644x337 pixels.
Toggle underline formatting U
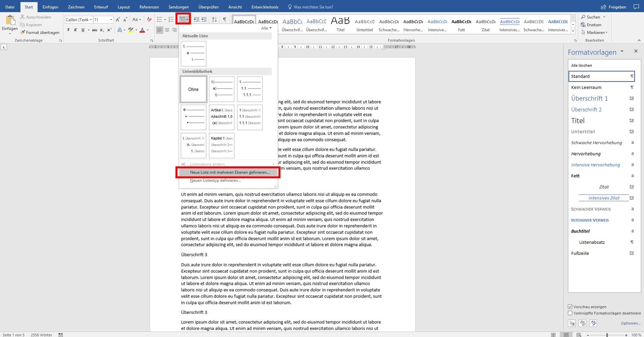click(x=83, y=30)
